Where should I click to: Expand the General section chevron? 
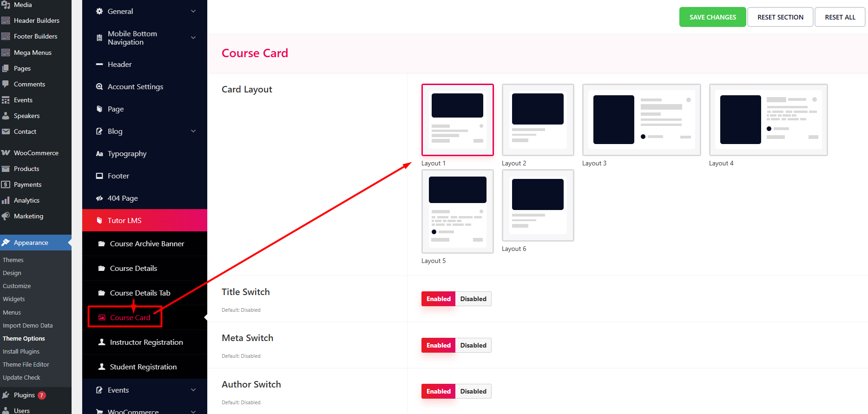pos(193,11)
